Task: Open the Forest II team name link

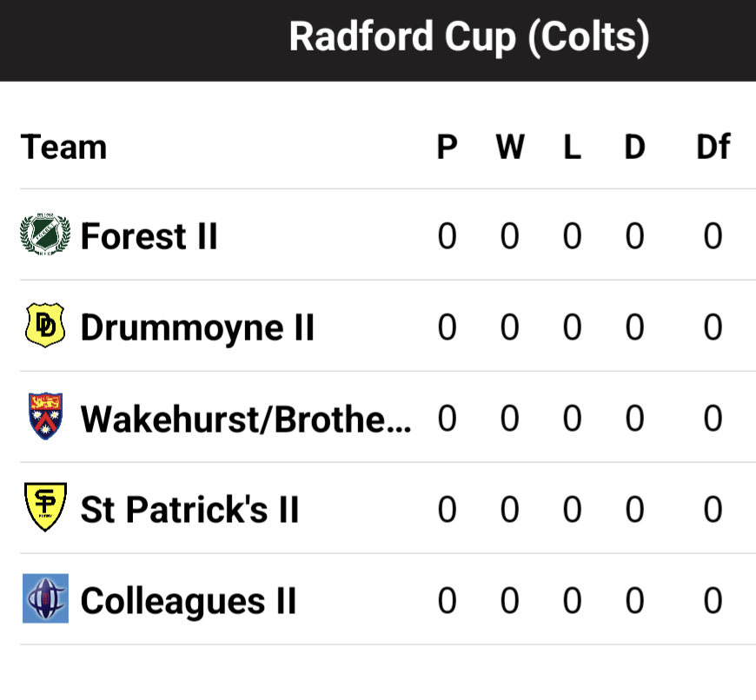Action: (x=149, y=236)
